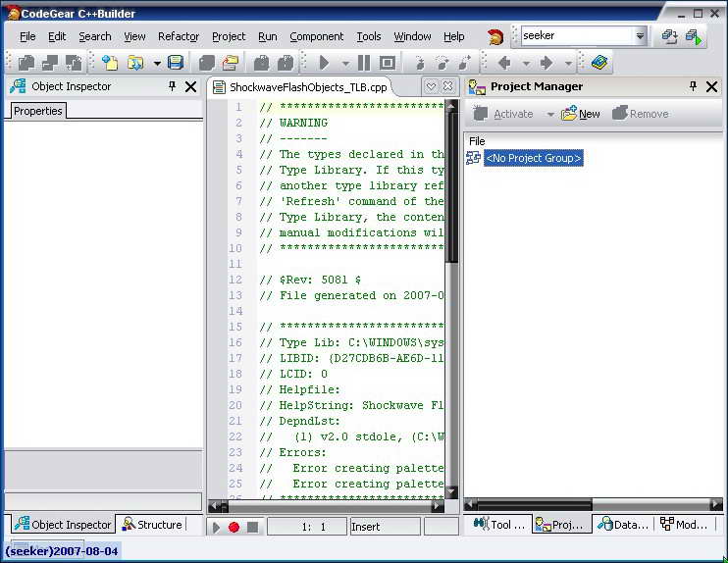
Task: Click the grayed Save All icon
Action: [207, 63]
